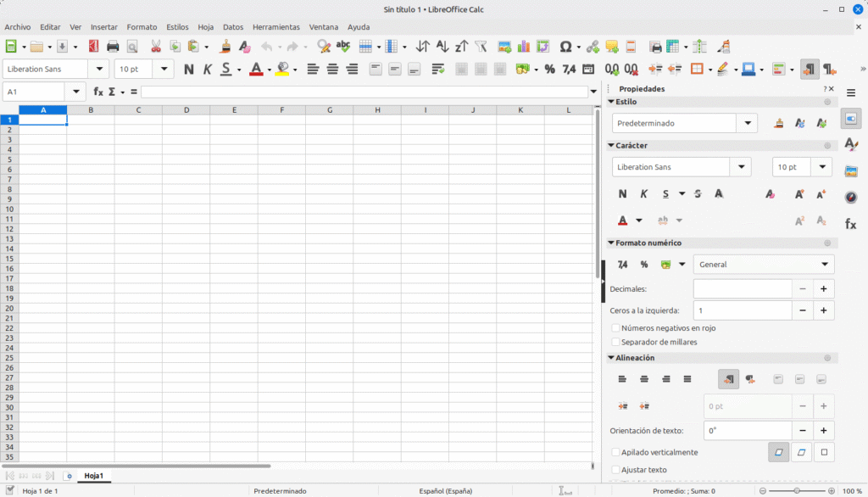
Task: Insert a sum with the Σ button
Action: click(112, 92)
